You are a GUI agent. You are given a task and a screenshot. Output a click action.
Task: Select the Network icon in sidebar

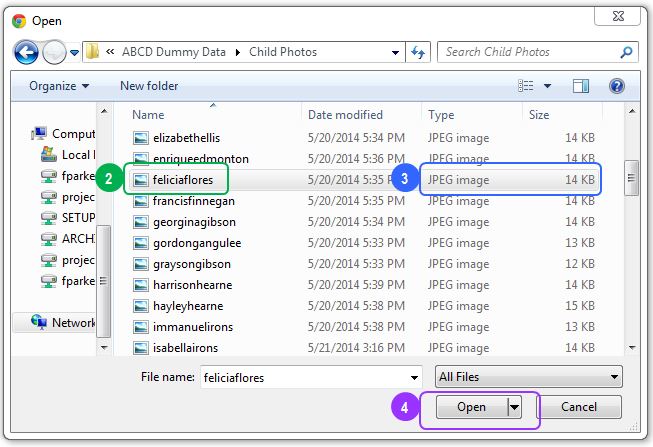(40, 322)
